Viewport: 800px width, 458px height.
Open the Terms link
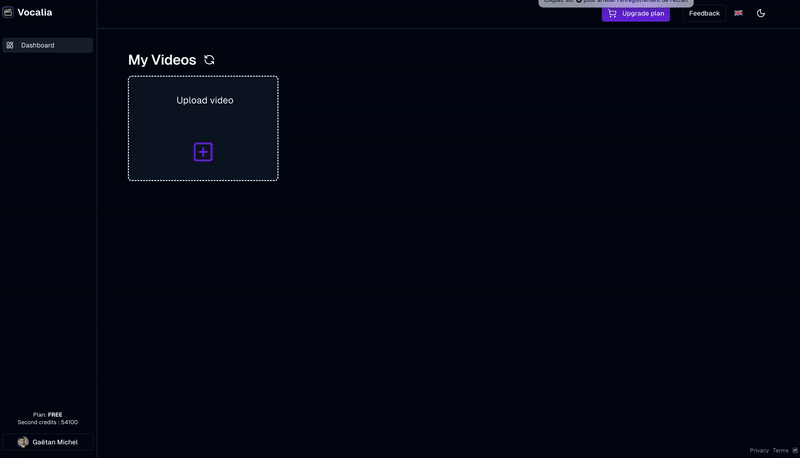(780, 451)
